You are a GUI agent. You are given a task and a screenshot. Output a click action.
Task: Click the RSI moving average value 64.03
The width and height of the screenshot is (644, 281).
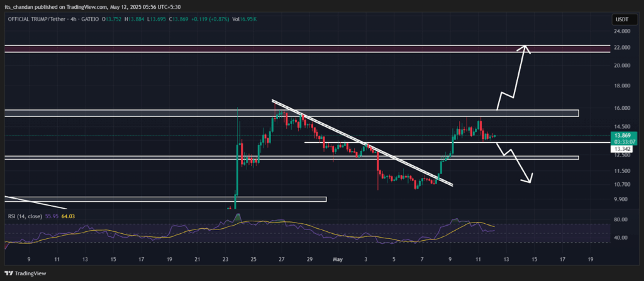[x=68, y=216]
